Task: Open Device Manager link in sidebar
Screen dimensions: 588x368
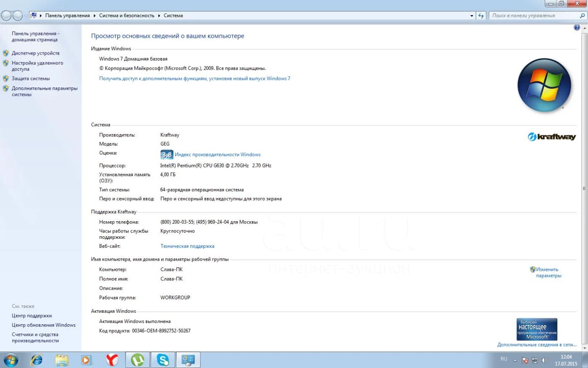Action: 36,53
